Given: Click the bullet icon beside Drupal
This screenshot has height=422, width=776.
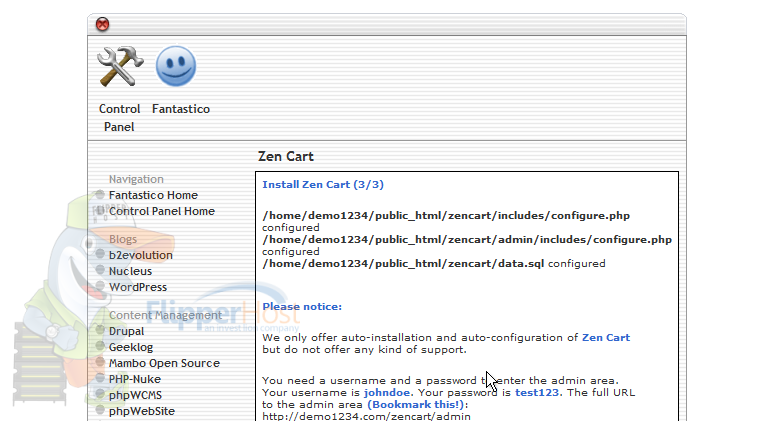Looking at the screenshot, I should (x=100, y=330).
